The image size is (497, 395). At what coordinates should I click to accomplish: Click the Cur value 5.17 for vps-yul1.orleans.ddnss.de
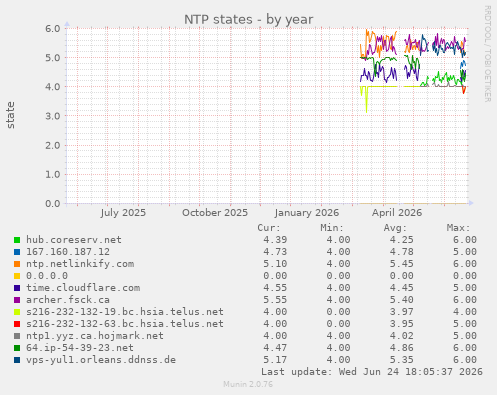(x=275, y=360)
